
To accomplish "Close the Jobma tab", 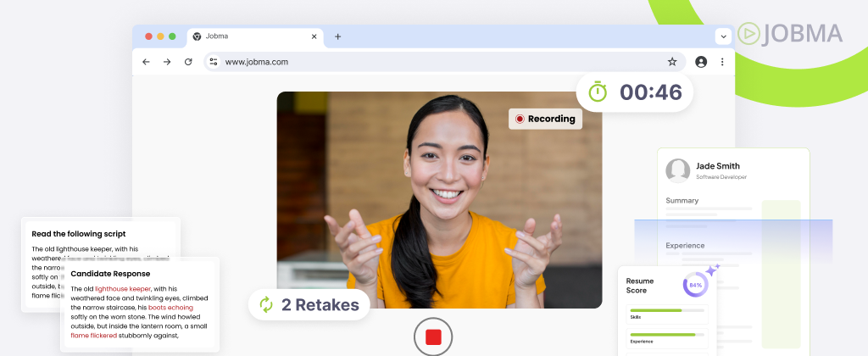I will pyautogui.click(x=314, y=36).
